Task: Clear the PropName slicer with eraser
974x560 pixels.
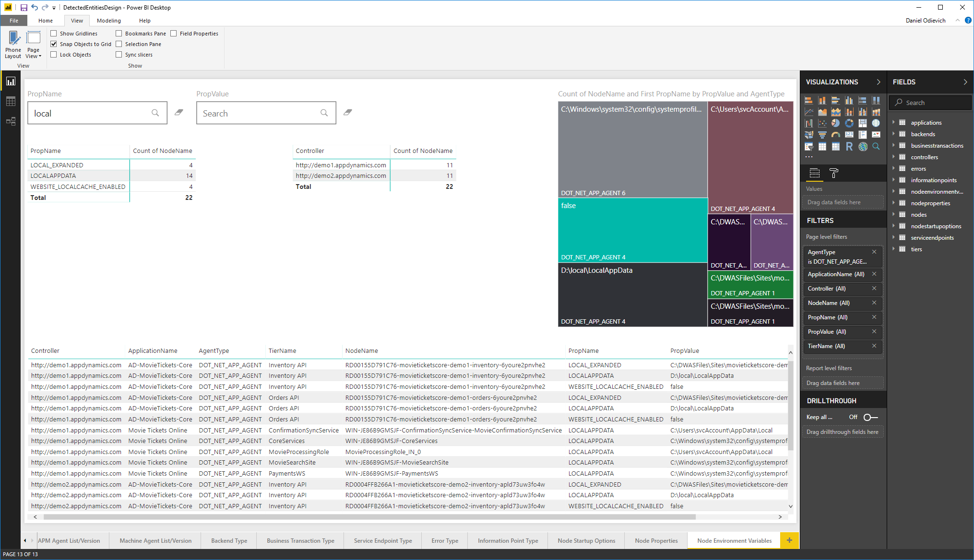Action: pyautogui.click(x=179, y=112)
